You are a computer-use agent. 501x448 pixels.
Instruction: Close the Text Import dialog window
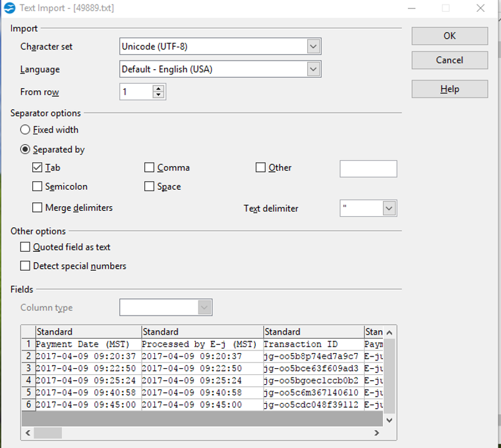click(481, 9)
